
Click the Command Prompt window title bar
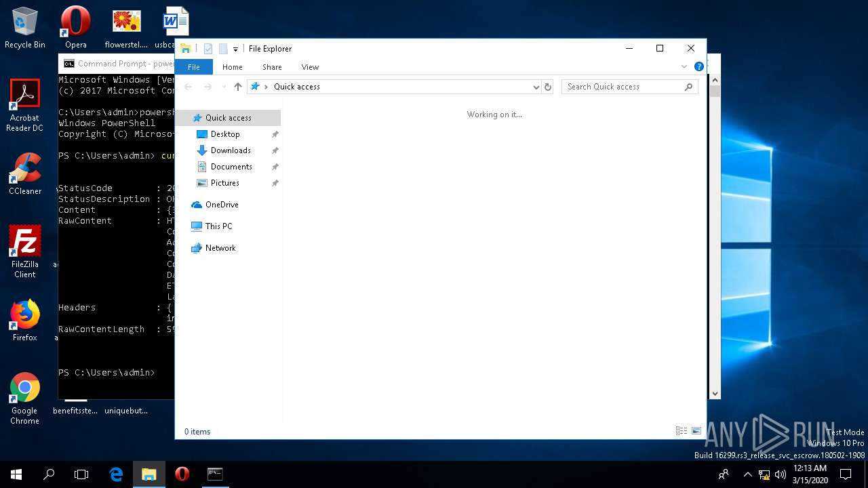point(117,64)
